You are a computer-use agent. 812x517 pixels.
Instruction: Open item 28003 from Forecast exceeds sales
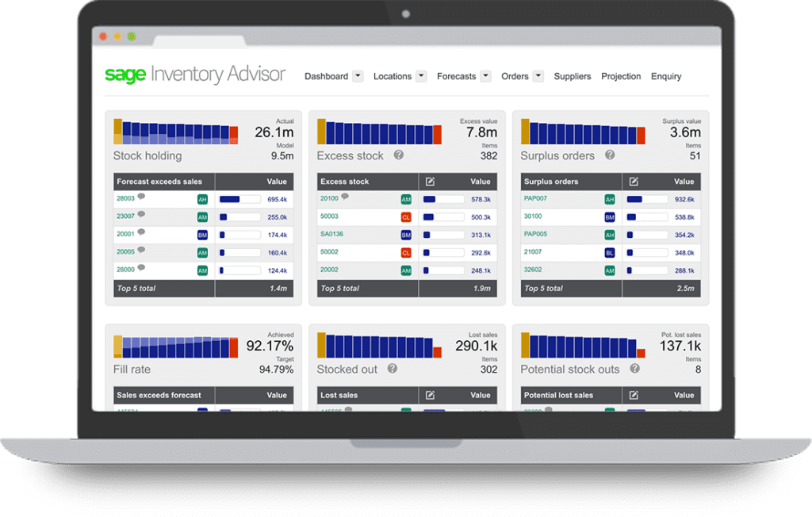(125, 198)
